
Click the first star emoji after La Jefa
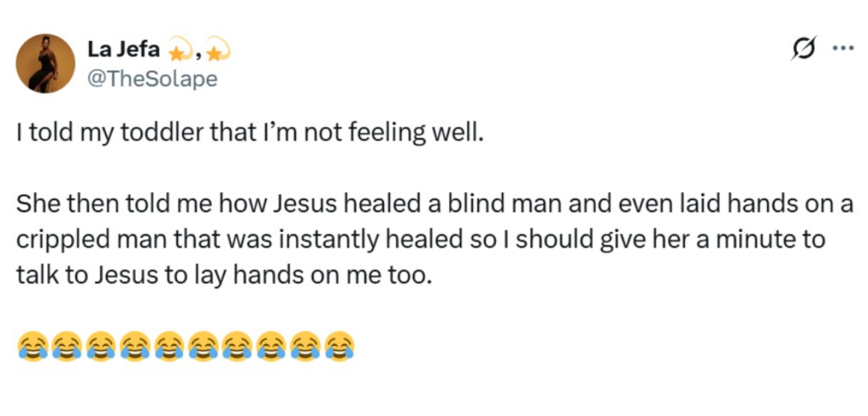coord(180,53)
